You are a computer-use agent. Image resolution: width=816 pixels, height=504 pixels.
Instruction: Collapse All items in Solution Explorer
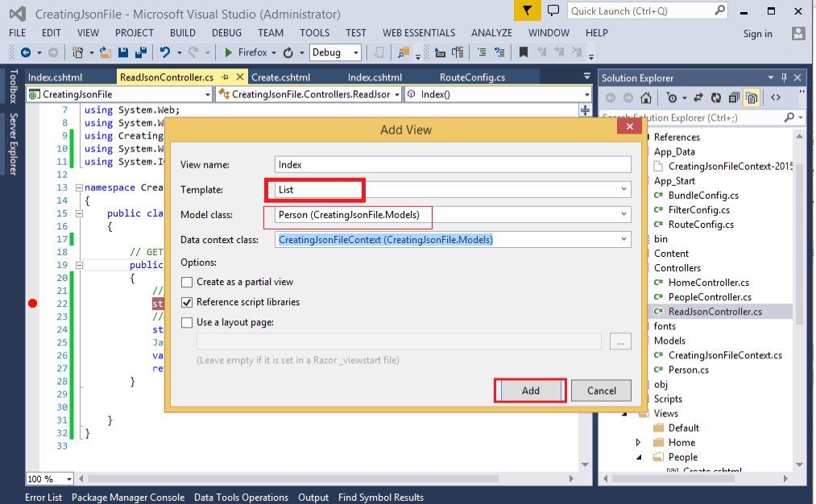point(733,97)
